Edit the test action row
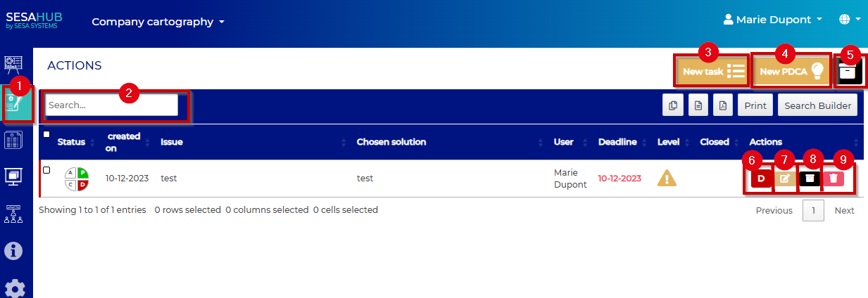Viewport: 868px width, 298px height. coord(785,179)
